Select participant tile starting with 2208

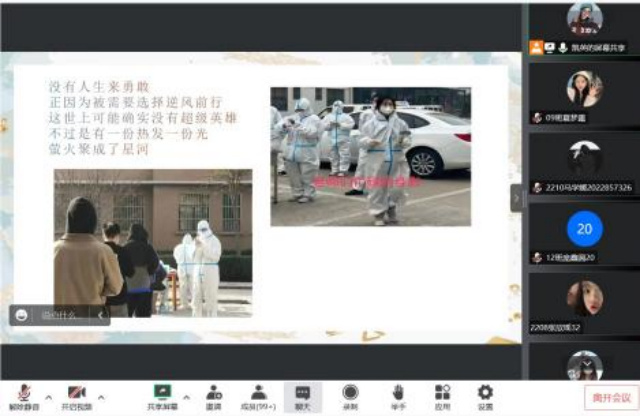(x=584, y=304)
